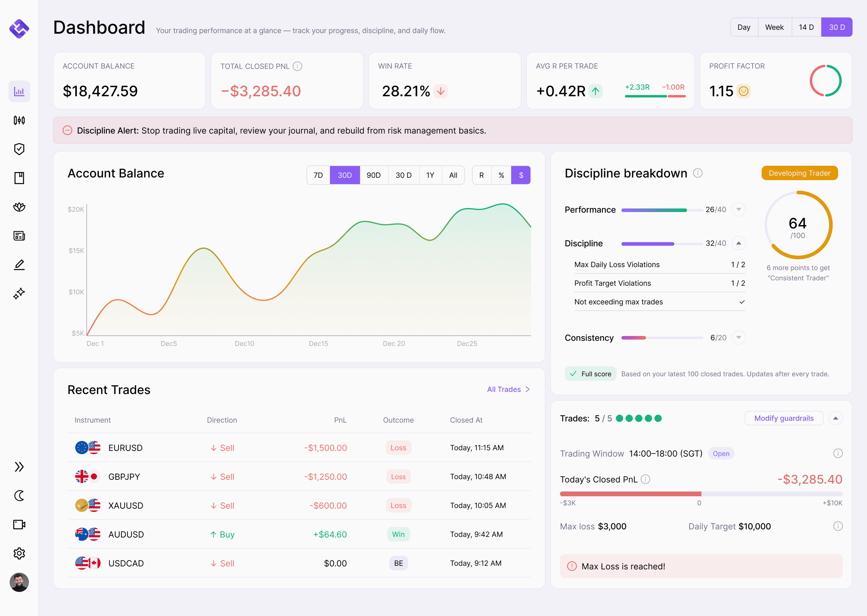
Task: Toggle the Full score chip
Action: point(590,374)
